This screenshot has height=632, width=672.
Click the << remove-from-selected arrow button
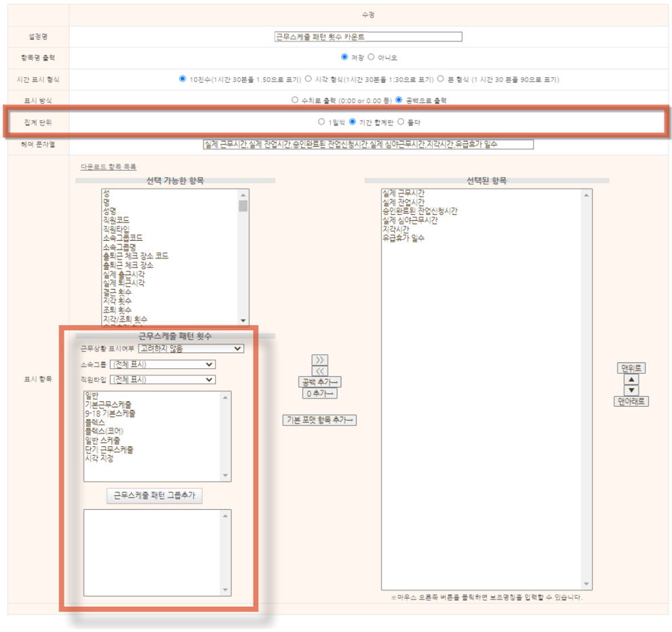[319, 371]
